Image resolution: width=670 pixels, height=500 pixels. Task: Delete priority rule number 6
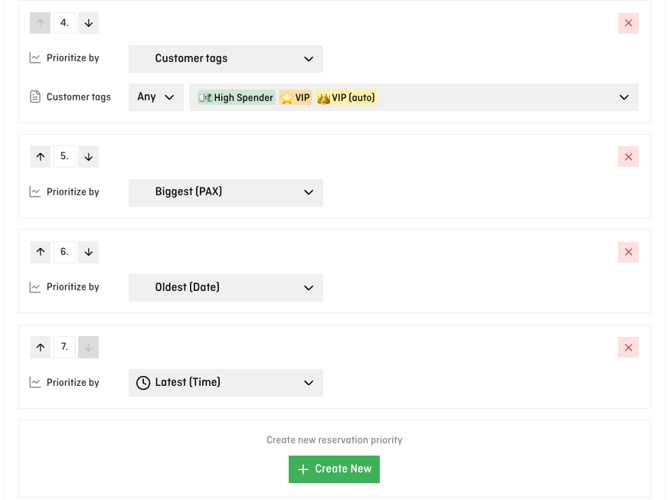(x=628, y=252)
